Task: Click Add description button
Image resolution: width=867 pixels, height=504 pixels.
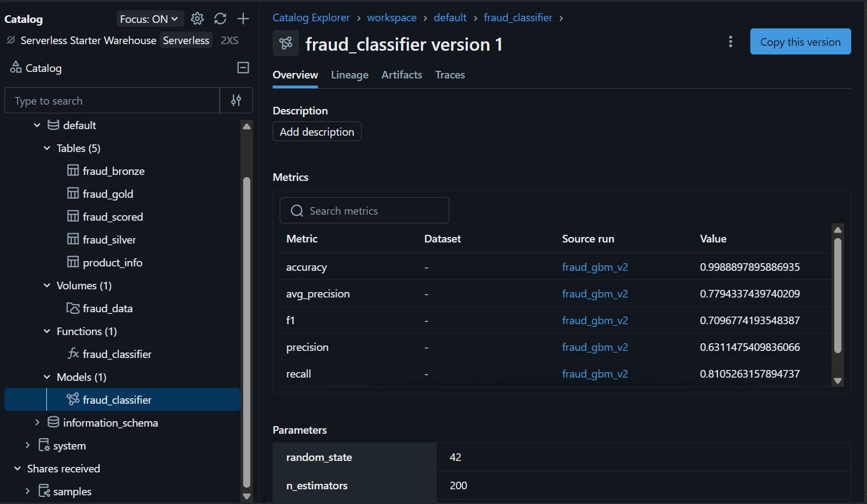Action: pyautogui.click(x=317, y=131)
